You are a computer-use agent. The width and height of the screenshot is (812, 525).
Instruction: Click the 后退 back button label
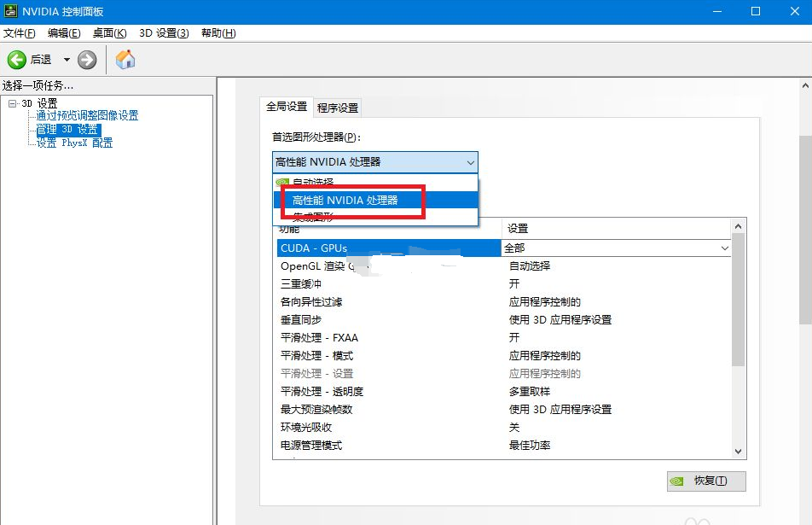[40, 60]
